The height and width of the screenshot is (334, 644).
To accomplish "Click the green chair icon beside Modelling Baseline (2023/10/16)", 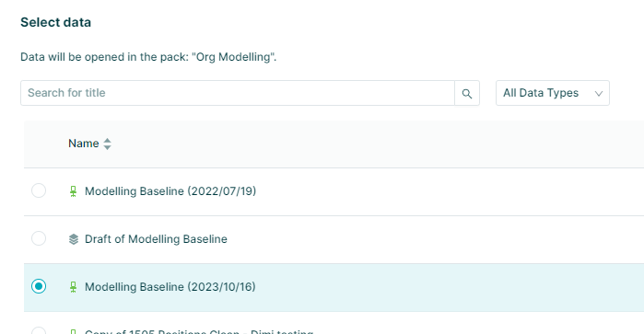I will [x=73, y=287].
